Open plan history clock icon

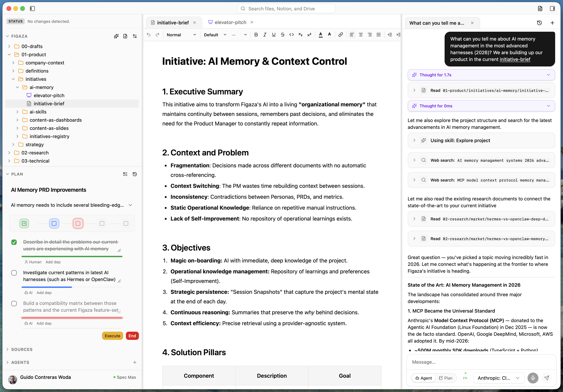pos(135,174)
